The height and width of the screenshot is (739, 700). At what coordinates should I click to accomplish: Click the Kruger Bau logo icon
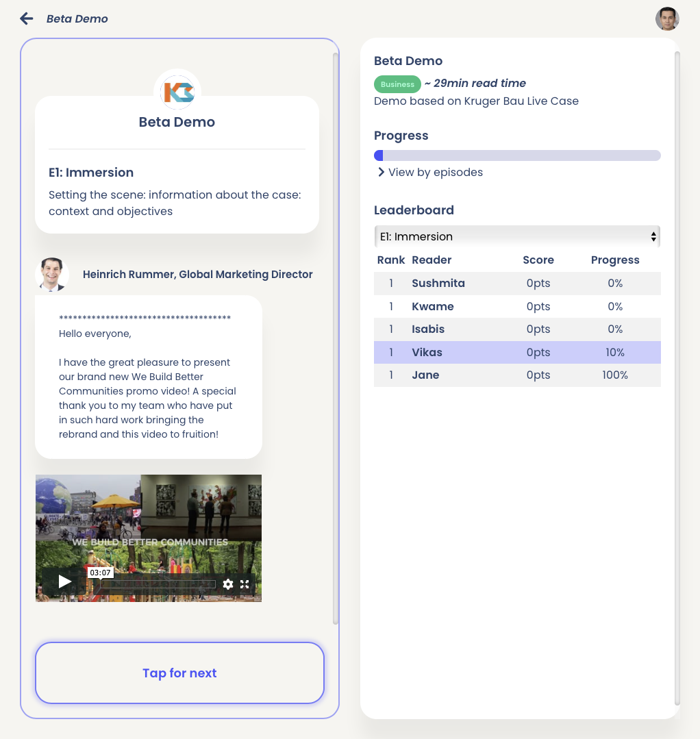coord(177,92)
